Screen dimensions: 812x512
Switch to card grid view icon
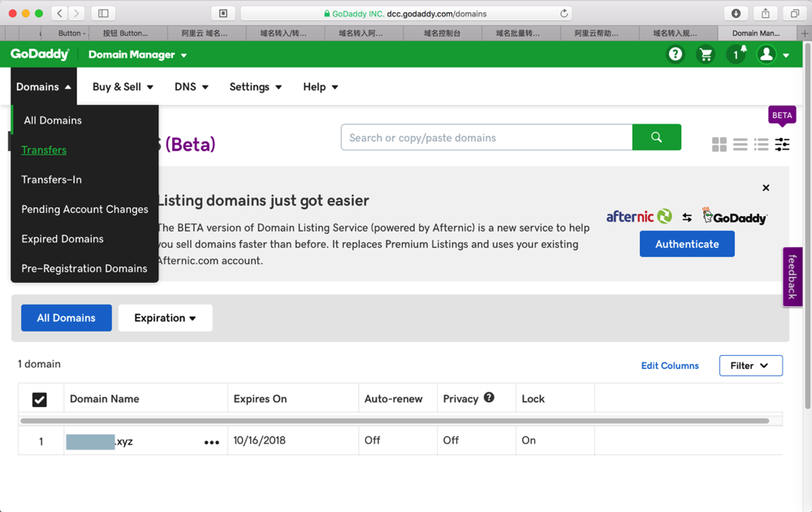tap(719, 145)
